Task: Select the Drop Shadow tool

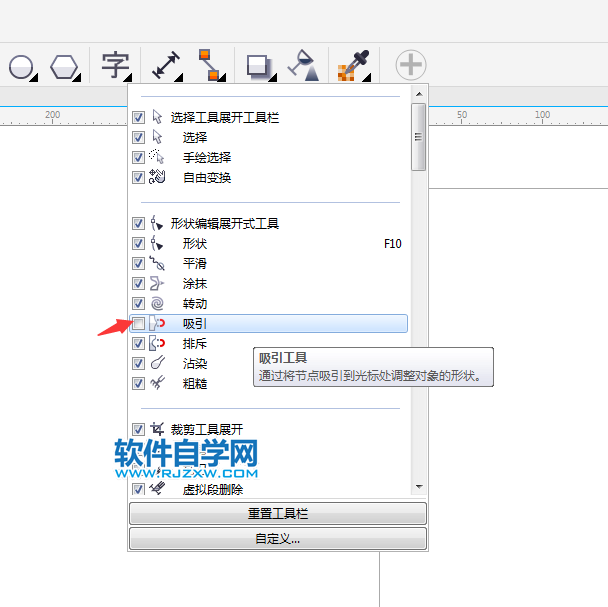Action: coord(258,66)
